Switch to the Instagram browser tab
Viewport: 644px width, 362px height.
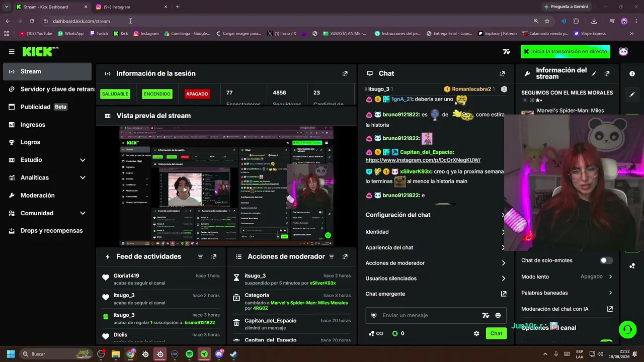[x=131, y=7]
